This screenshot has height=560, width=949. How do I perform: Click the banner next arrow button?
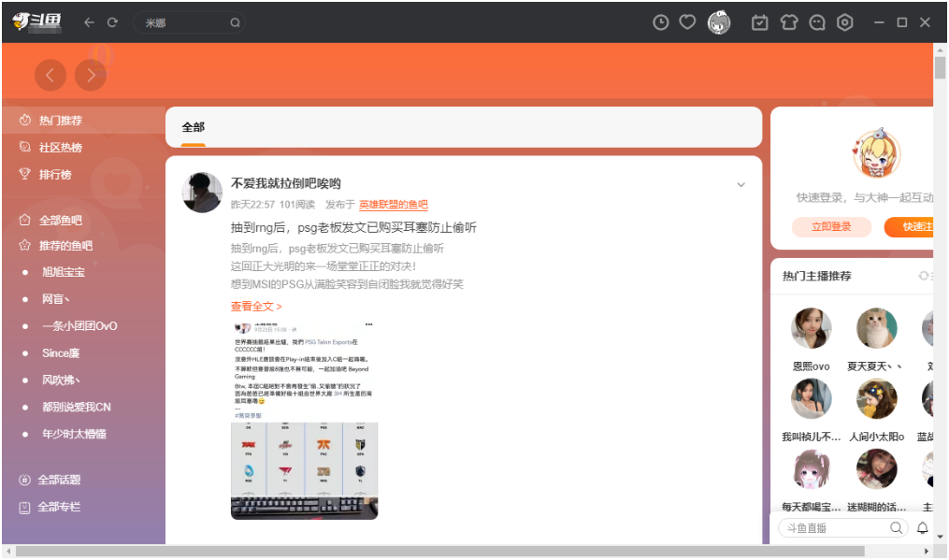pos(90,75)
